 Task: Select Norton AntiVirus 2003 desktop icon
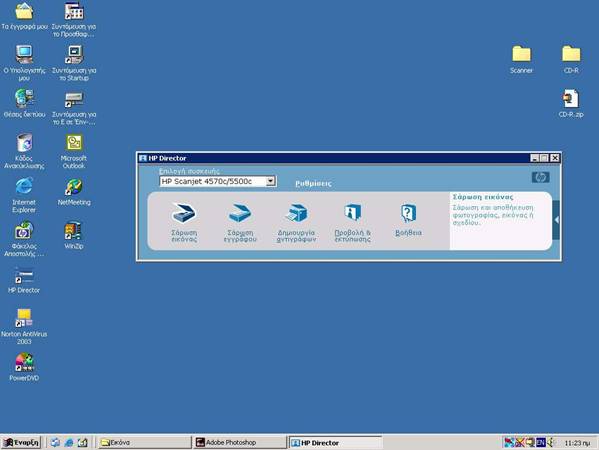pos(24,327)
